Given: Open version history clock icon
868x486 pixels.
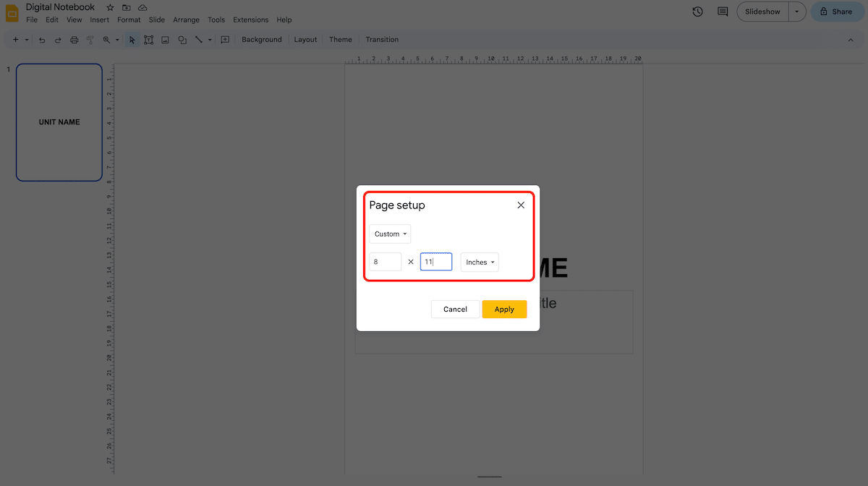Looking at the screenshot, I should click(x=697, y=12).
